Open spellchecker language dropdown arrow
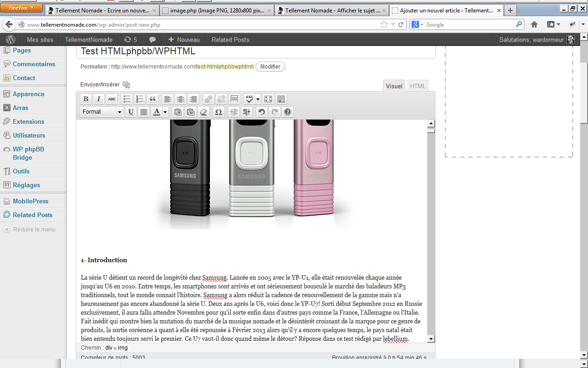The image size is (588, 368). (258, 99)
